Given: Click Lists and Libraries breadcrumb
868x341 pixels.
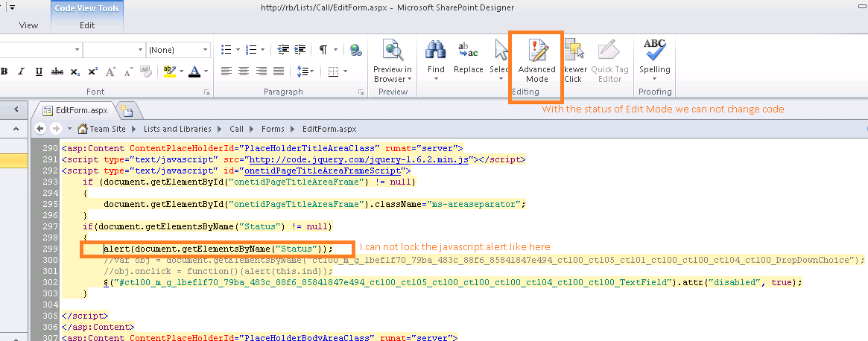Looking at the screenshot, I should click(177, 129).
